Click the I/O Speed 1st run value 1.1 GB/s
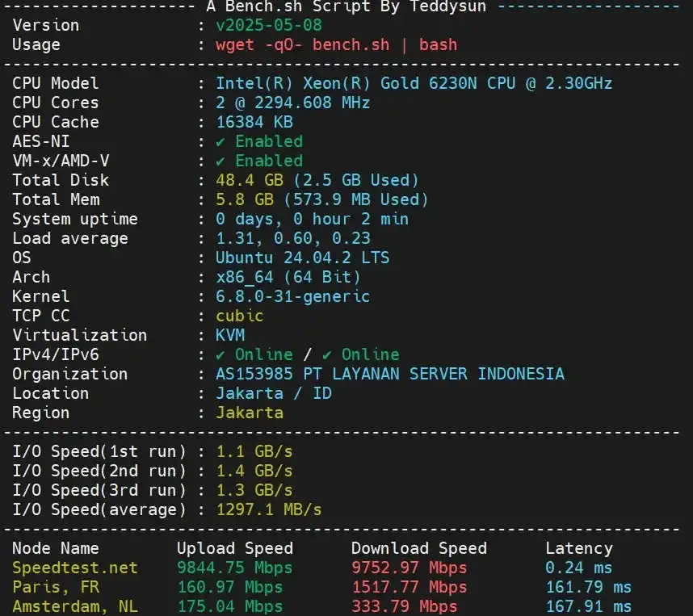 tap(254, 451)
